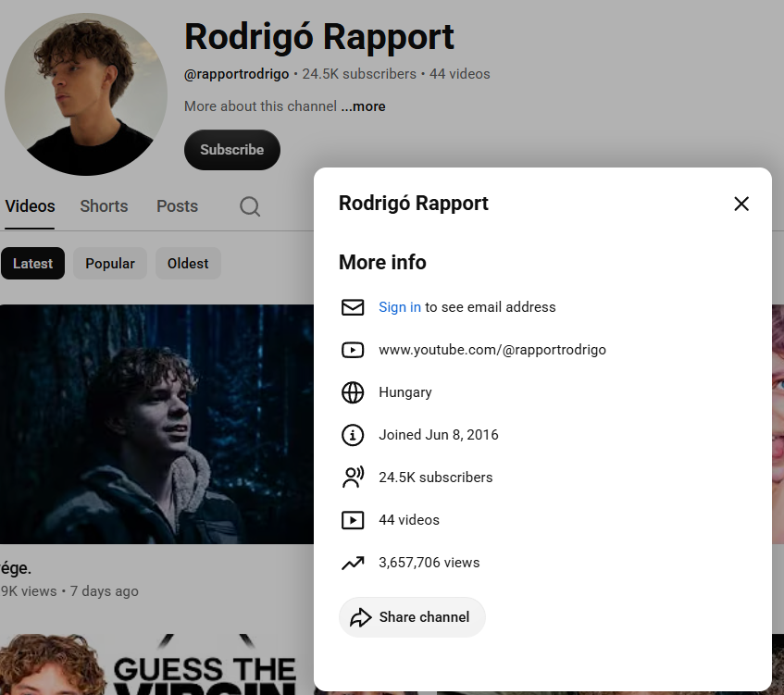Click the share arrow icon
784x695 pixels.
tap(360, 617)
